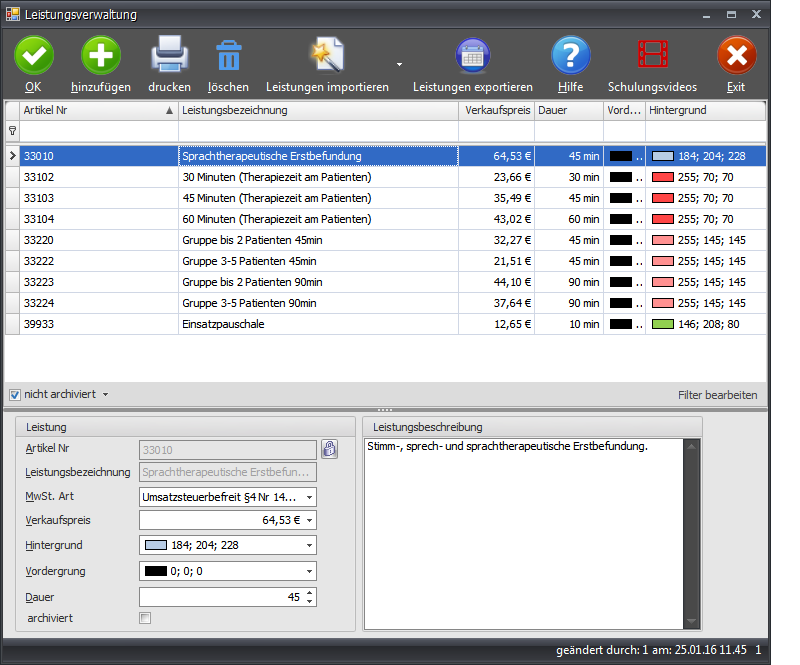Click duration cell '60 min'
Screen dimensions: 800x665
pyautogui.click(x=569, y=219)
